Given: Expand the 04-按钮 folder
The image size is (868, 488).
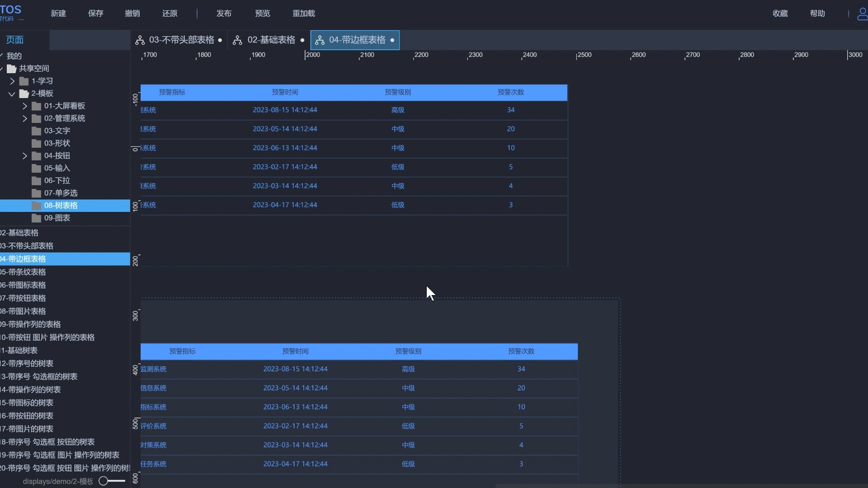Looking at the screenshot, I should point(25,156).
